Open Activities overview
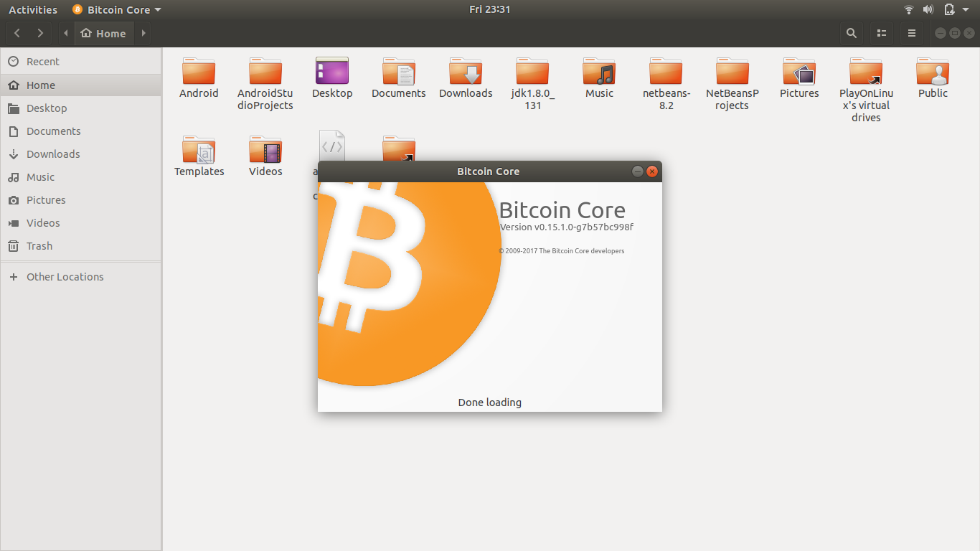Viewport: 980px width, 551px height. [x=33, y=9]
